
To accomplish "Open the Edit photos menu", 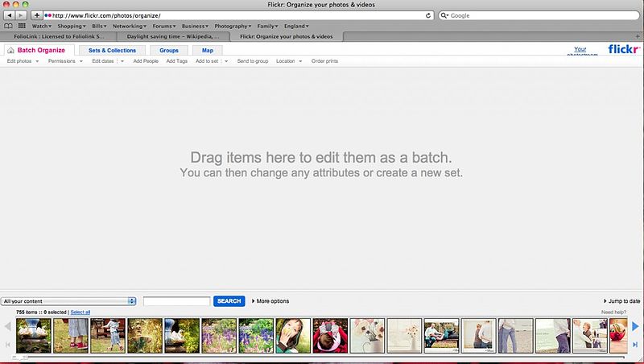I will [23, 61].
